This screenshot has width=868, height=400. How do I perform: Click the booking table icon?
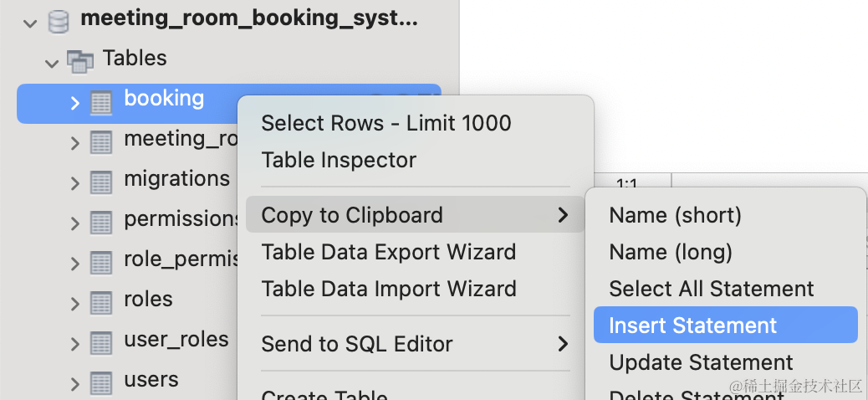101,102
